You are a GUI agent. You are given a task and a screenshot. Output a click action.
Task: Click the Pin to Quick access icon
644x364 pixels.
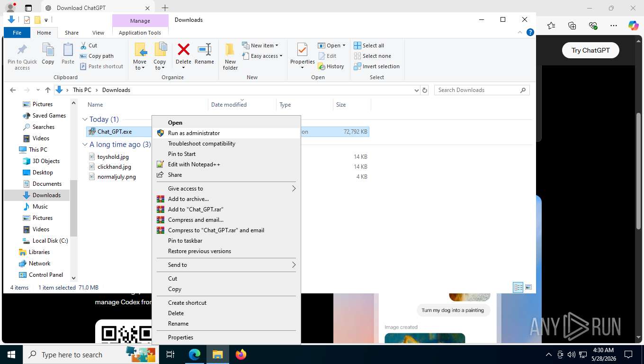[x=22, y=56]
